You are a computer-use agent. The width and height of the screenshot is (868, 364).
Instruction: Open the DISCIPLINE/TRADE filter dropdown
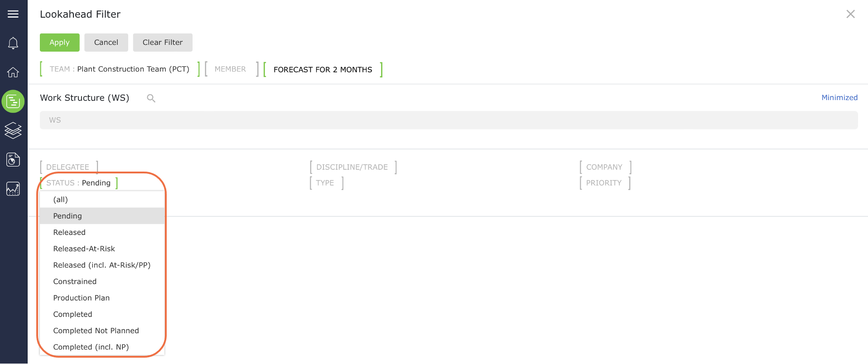coord(353,167)
